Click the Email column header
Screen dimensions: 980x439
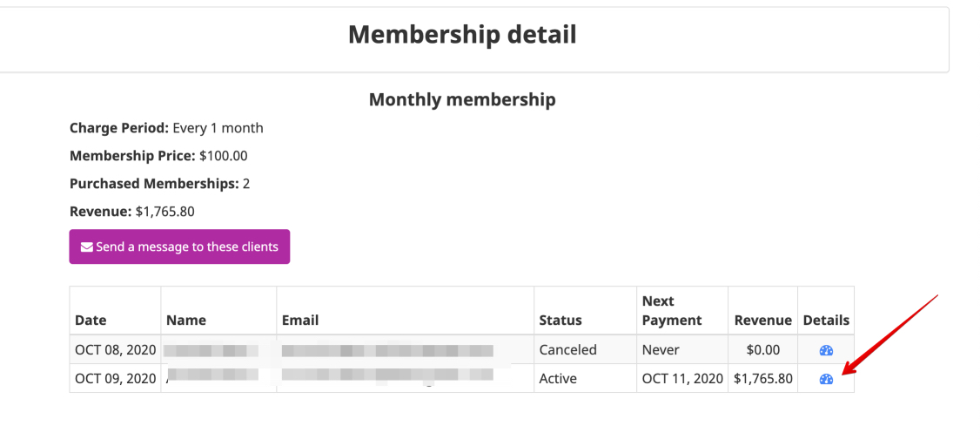click(300, 321)
